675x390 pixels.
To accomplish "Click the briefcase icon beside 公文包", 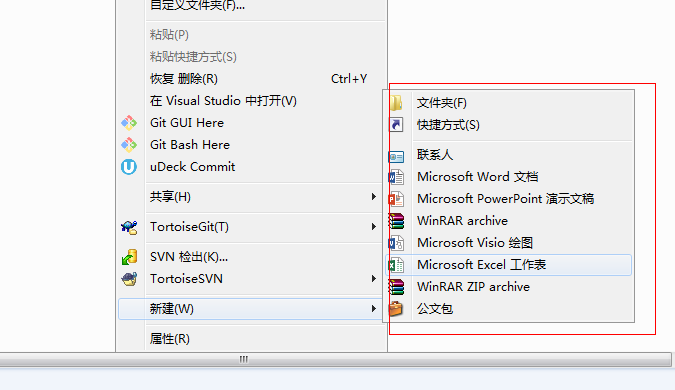I will [396, 309].
